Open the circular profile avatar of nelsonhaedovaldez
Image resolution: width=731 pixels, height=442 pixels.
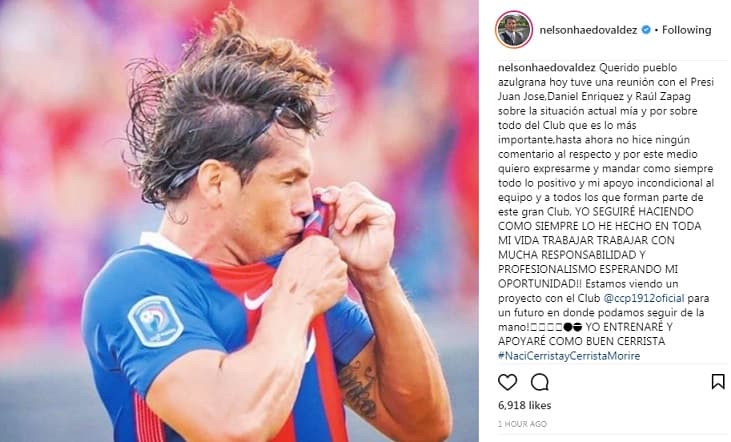coord(513,30)
